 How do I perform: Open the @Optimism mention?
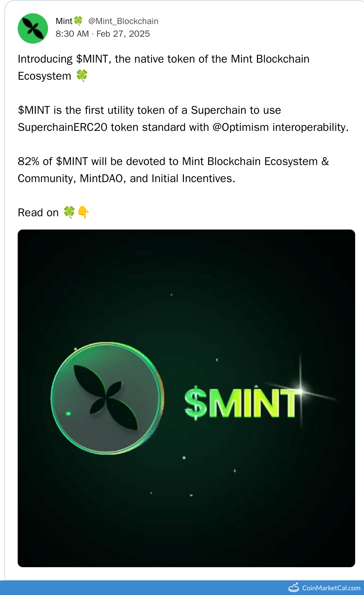tap(241, 127)
